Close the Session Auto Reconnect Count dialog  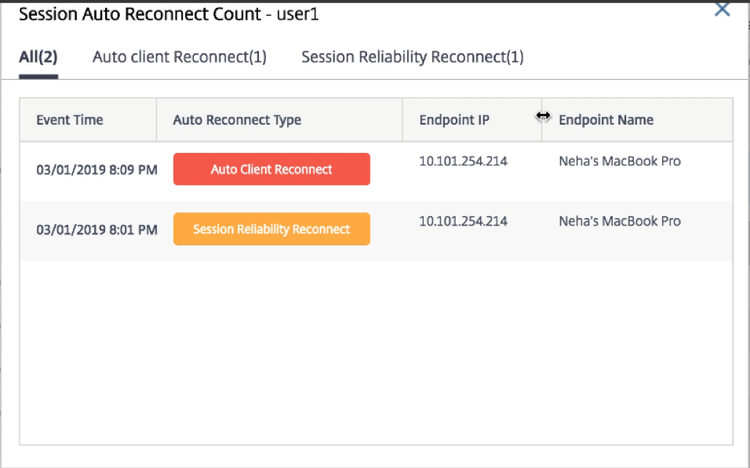click(722, 9)
